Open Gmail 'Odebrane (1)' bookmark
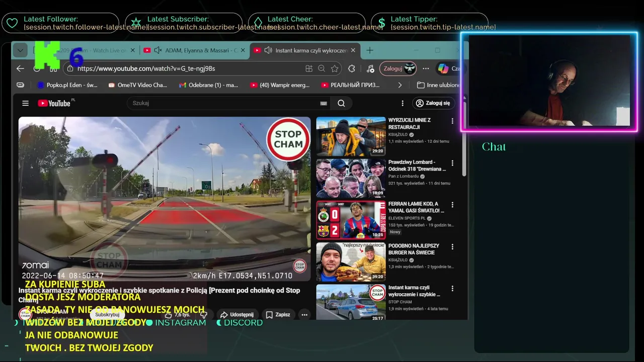The image size is (644, 362). (208, 85)
